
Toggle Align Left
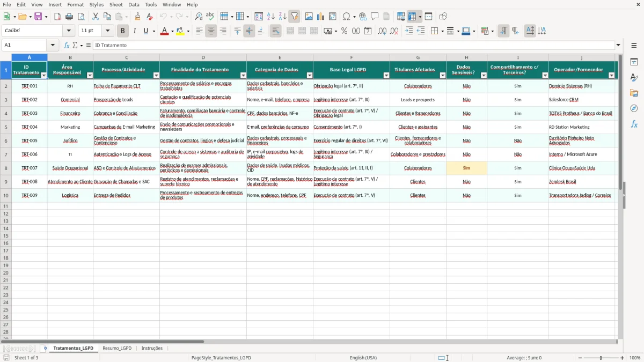click(x=199, y=31)
